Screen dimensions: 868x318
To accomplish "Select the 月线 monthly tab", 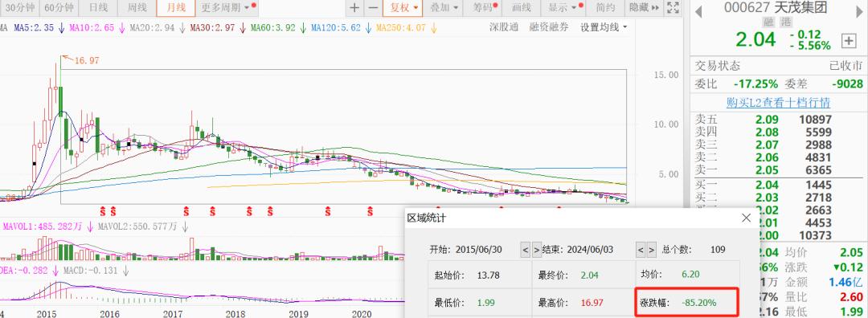I will tap(176, 8).
